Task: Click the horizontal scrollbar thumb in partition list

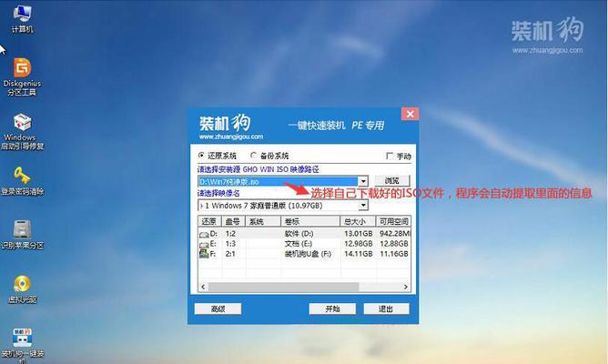Action: point(283,287)
